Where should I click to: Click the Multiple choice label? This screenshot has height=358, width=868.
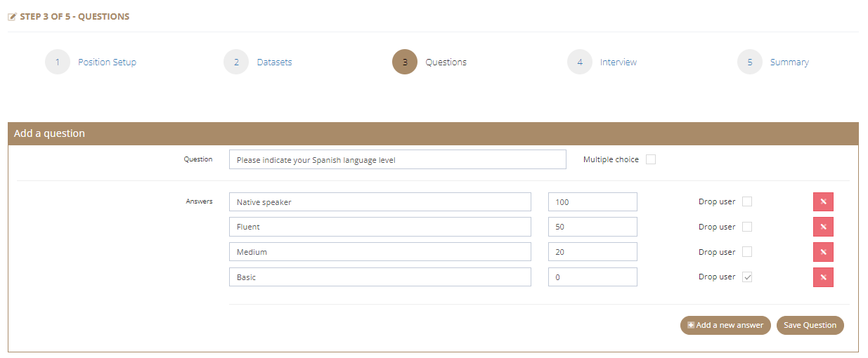(x=611, y=159)
